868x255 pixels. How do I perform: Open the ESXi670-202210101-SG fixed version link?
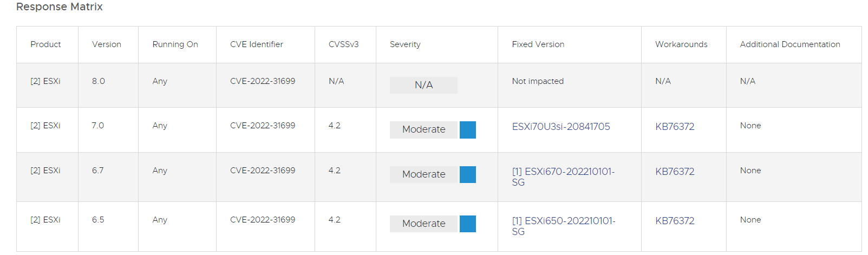[563, 177]
